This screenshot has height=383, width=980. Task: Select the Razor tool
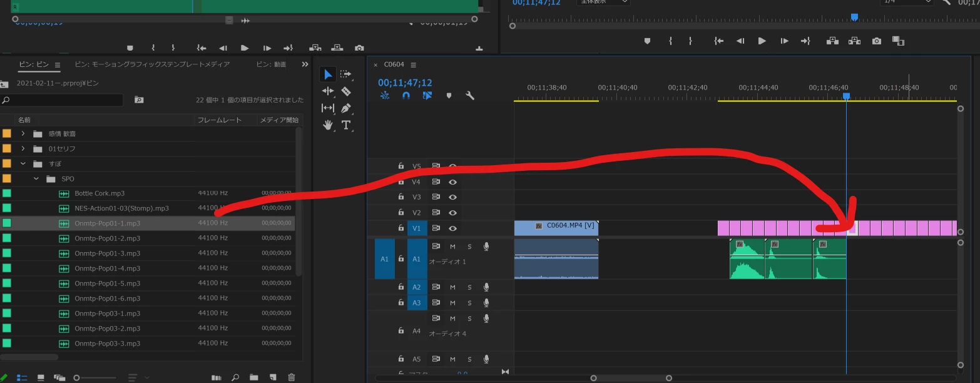(x=346, y=91)
